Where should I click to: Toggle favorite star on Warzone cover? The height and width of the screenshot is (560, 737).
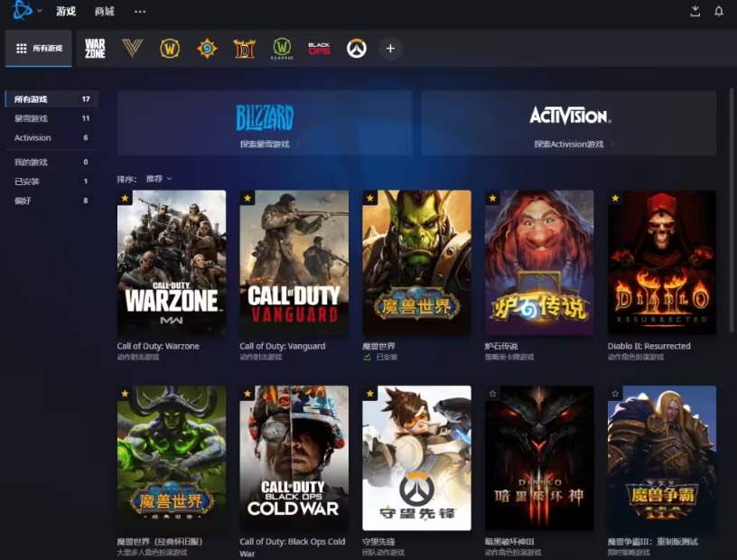(x=125, y=198)
